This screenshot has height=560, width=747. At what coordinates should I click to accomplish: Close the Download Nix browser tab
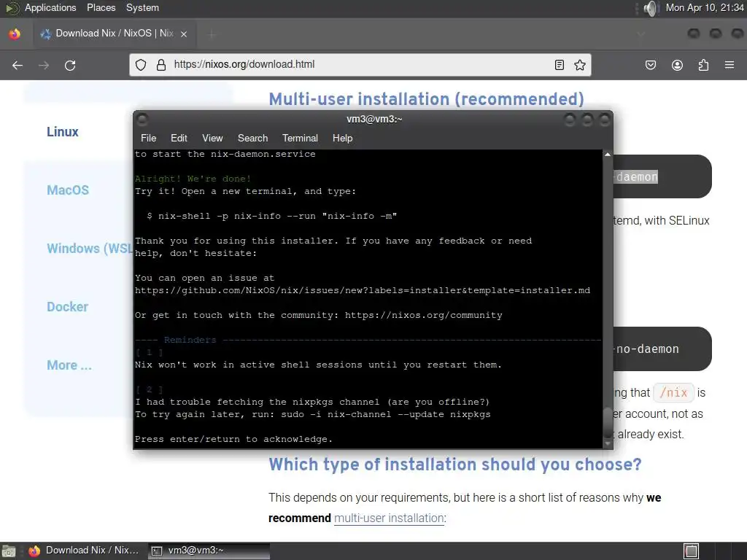184,34
